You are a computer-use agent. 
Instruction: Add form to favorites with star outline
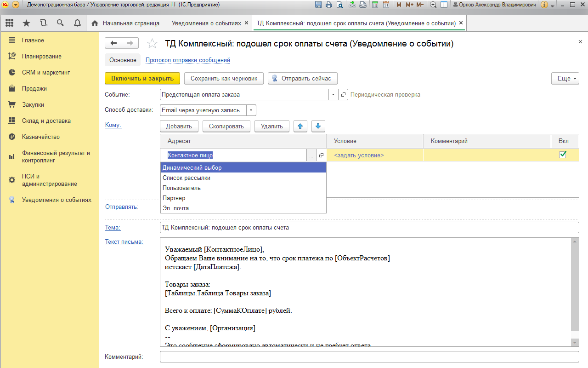point(152,44)
